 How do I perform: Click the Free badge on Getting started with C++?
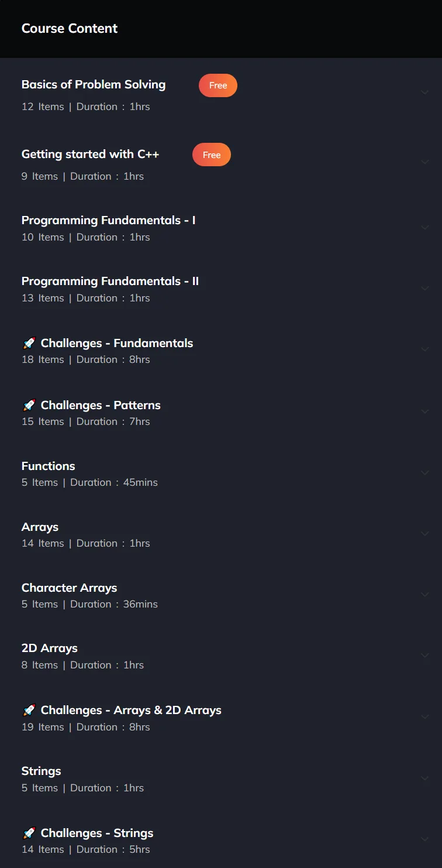coord(212,155)
